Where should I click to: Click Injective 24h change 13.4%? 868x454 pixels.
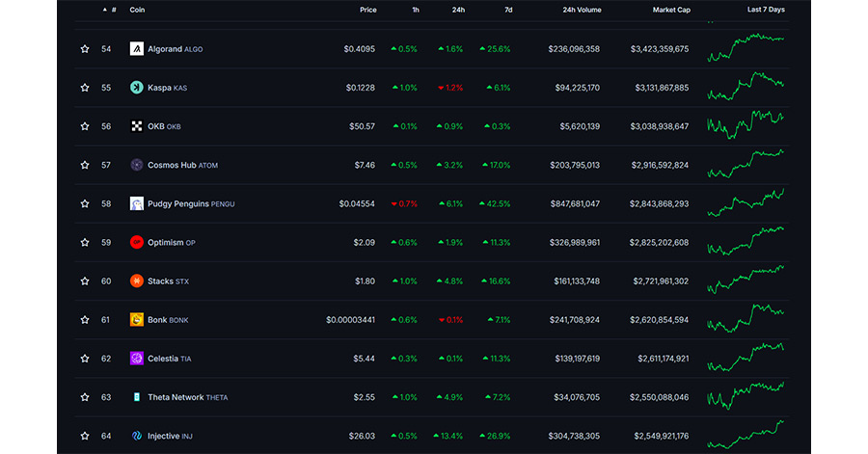[x=448, y=437]
